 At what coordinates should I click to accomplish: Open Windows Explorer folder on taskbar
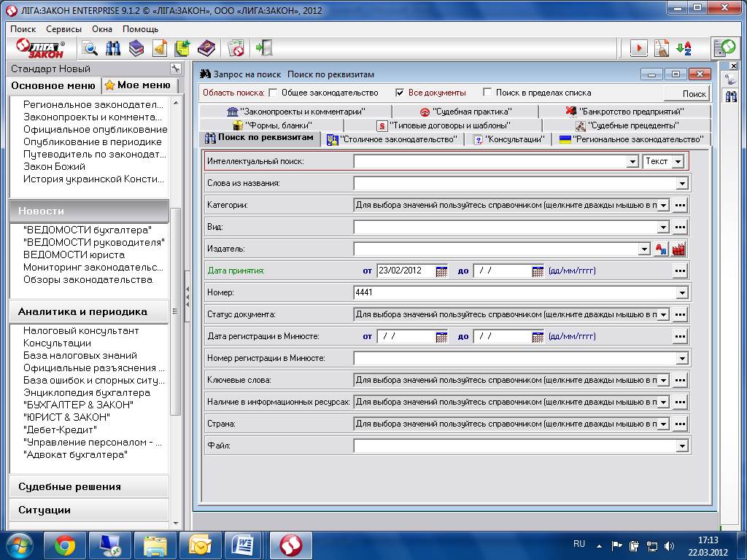(x=155, y=545)
